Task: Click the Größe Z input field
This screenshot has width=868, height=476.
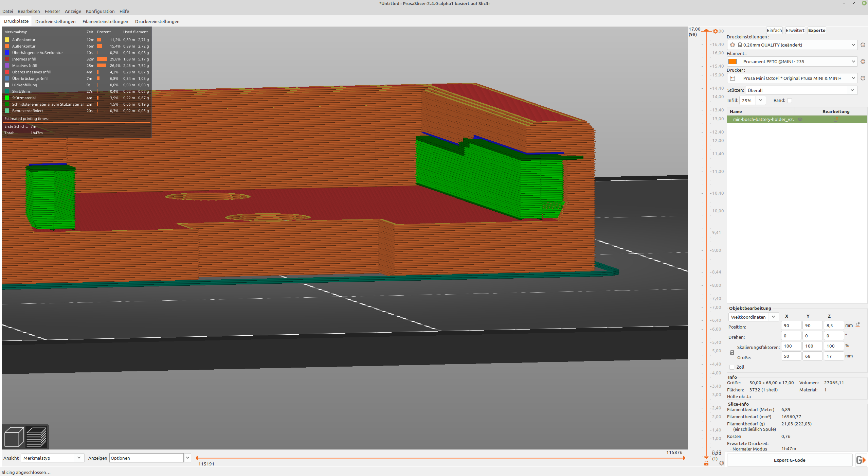Action: [834, 356]
